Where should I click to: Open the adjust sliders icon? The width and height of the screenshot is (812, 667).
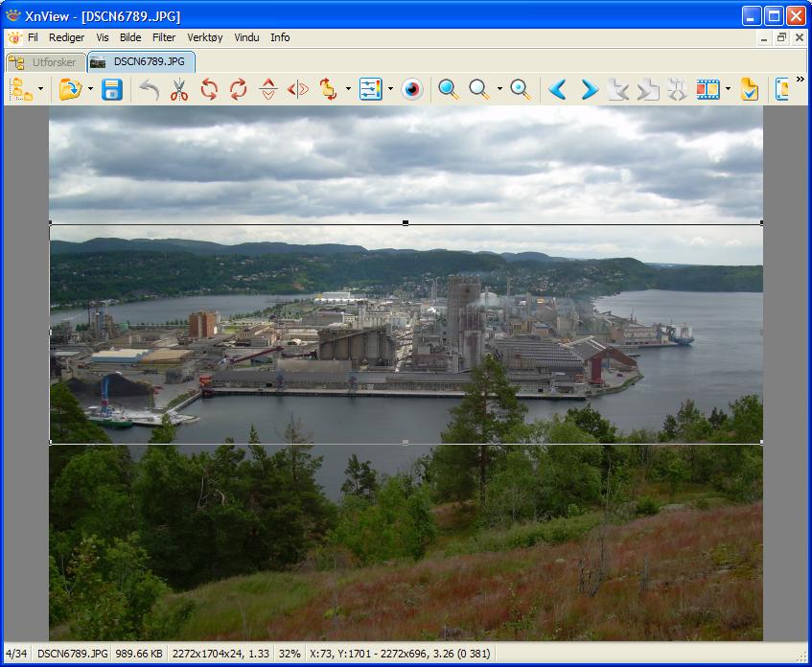click(371, 89)
